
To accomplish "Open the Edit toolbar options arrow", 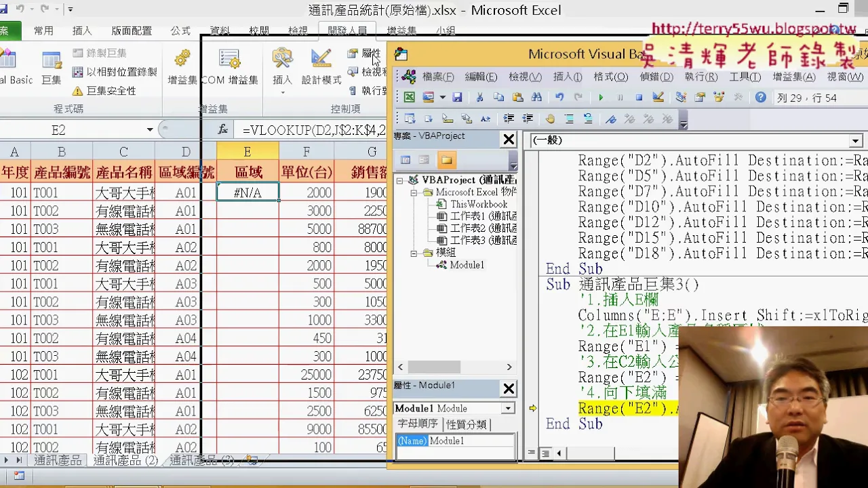I will (x=684, y=121).
